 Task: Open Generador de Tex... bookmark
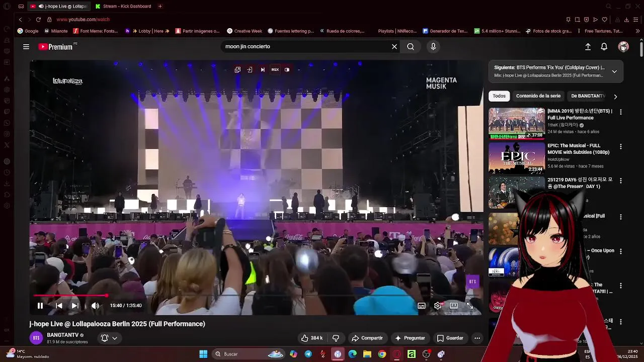tap(445, 31)
